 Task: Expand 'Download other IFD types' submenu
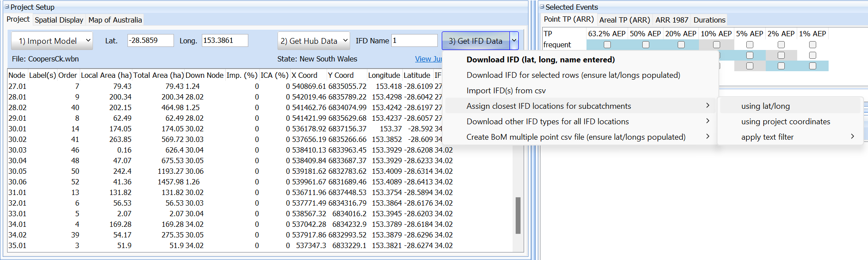pos(548,122)
